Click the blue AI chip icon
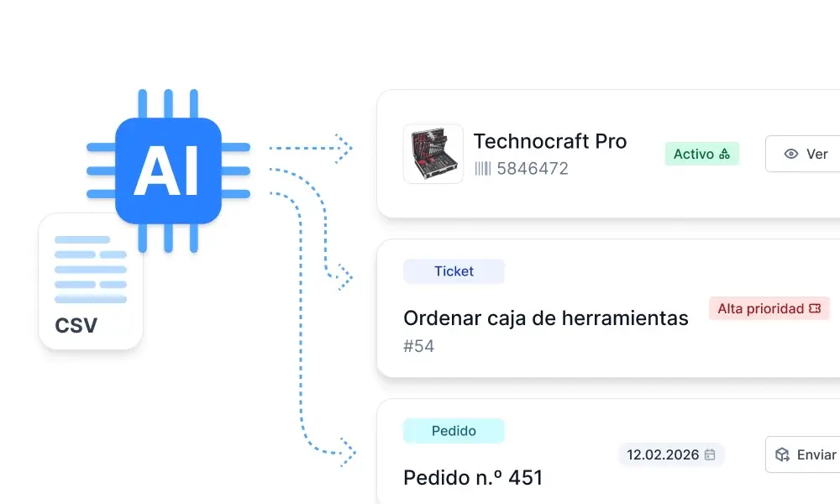840x504 pixels. click(x=168, y=171)
